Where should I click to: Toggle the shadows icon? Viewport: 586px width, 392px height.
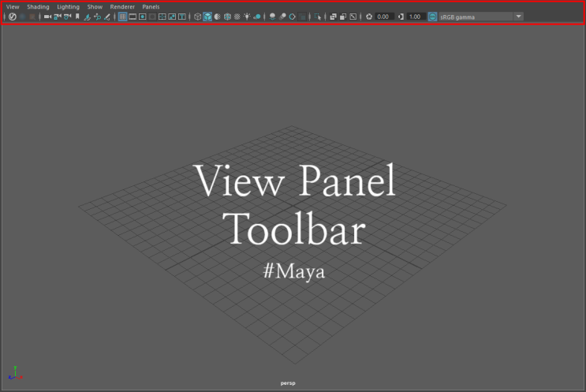point(257,17)
